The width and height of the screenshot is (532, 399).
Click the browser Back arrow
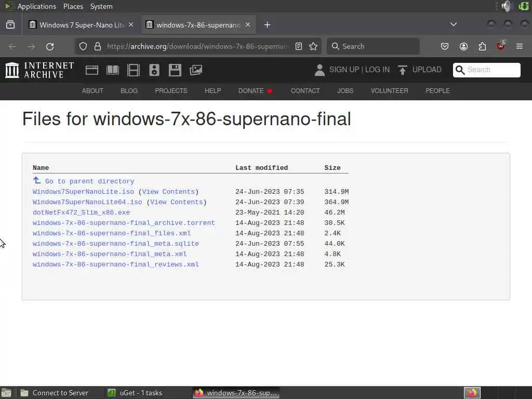[x=12, y=46]
